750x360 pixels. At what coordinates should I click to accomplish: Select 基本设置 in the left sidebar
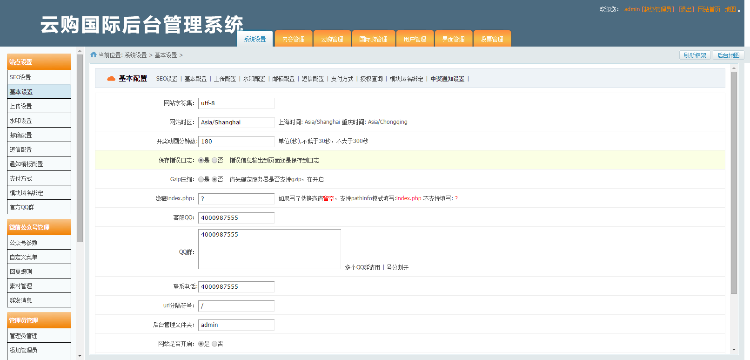[x=39, y=91]
